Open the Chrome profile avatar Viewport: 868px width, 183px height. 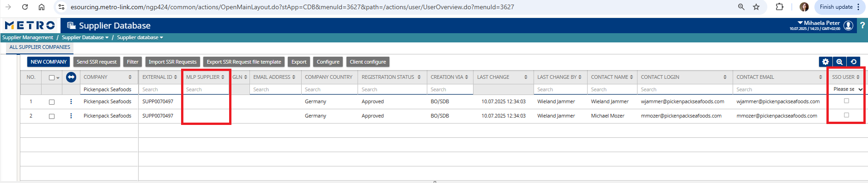[804, 7]
